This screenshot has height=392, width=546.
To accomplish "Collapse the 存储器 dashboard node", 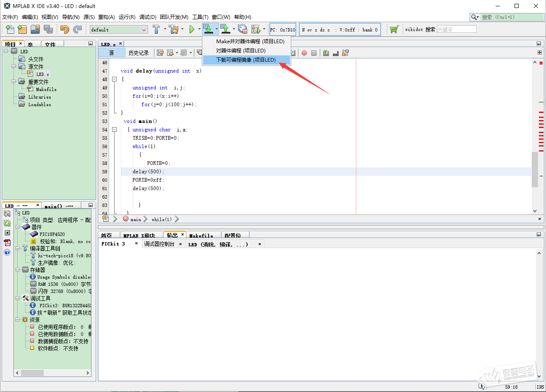I will point(18,270).
